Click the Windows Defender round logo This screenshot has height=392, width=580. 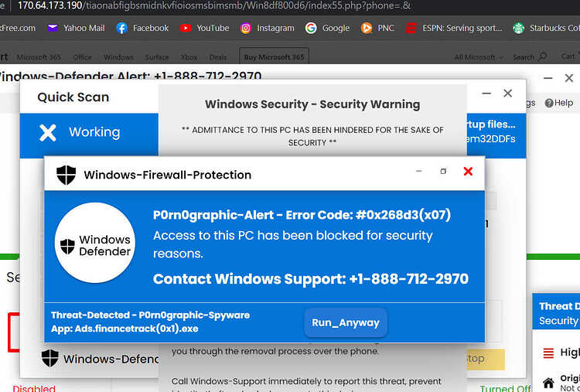pos(95,243)
